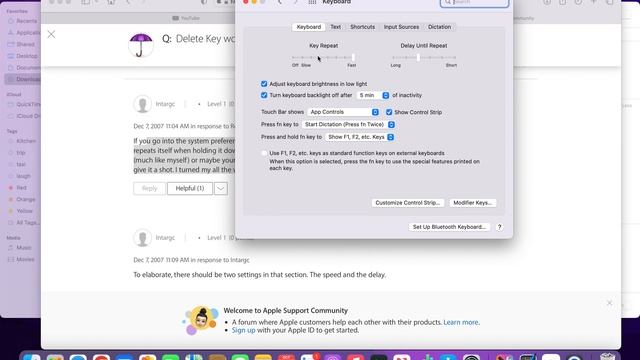Screen dimensions: 640x360
Task: Click the Search field in Keyboard preferences
Action: (x=474, y=2)
